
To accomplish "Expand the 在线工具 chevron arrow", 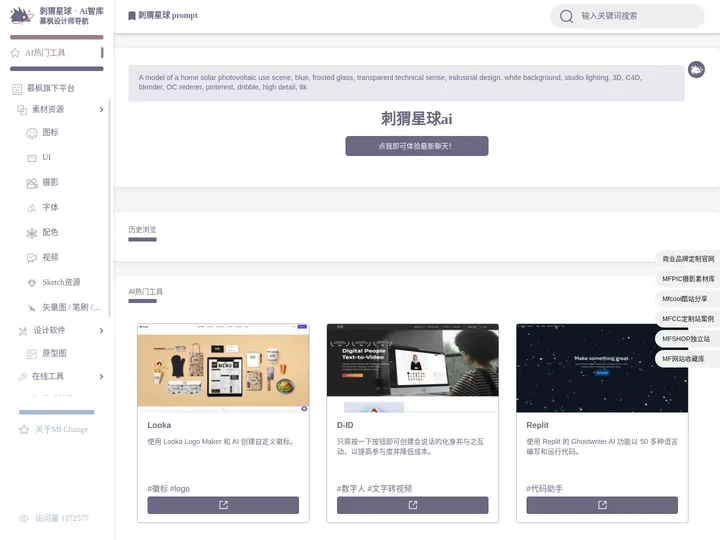I will [x=101, y=377].
